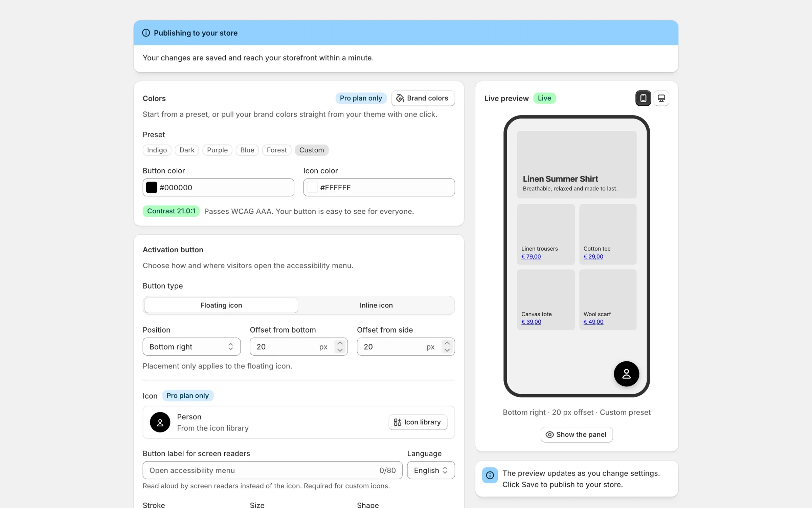Decrease Offset from bottom value
Viewport: 812px width, 508px height.
(x=340, y=350)
